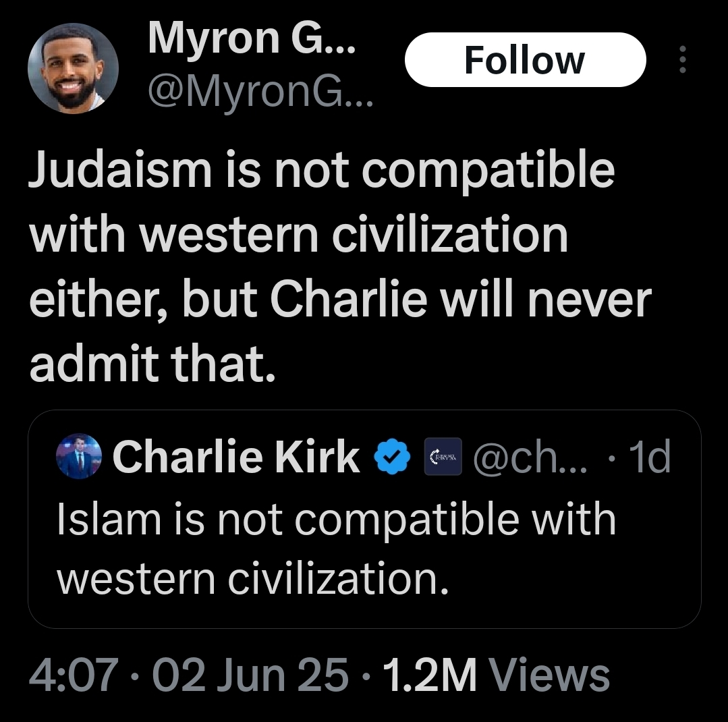728x722 pixels.
Task: Click the "Charlie Kirk" name in quoted tweet
Action: click(x=236, y=457)
